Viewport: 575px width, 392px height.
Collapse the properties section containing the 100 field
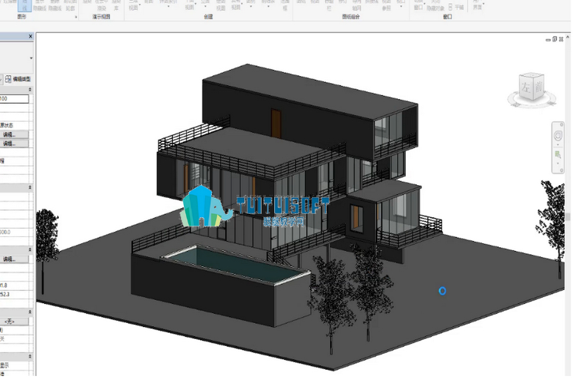click(x=29, y=90)
